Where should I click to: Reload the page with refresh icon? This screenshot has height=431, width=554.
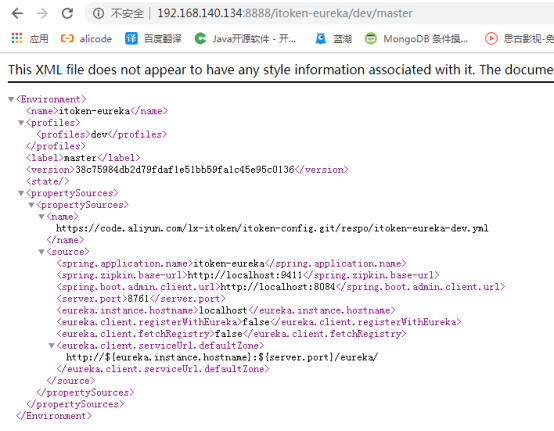pyautogui.click(x=67, y=13)
